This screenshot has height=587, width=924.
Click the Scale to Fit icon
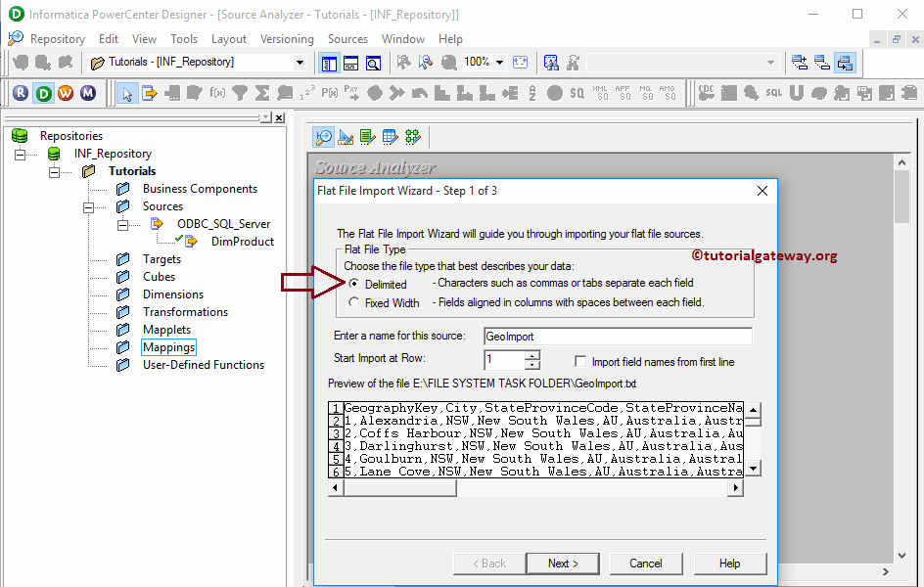[x=521, y=63]
